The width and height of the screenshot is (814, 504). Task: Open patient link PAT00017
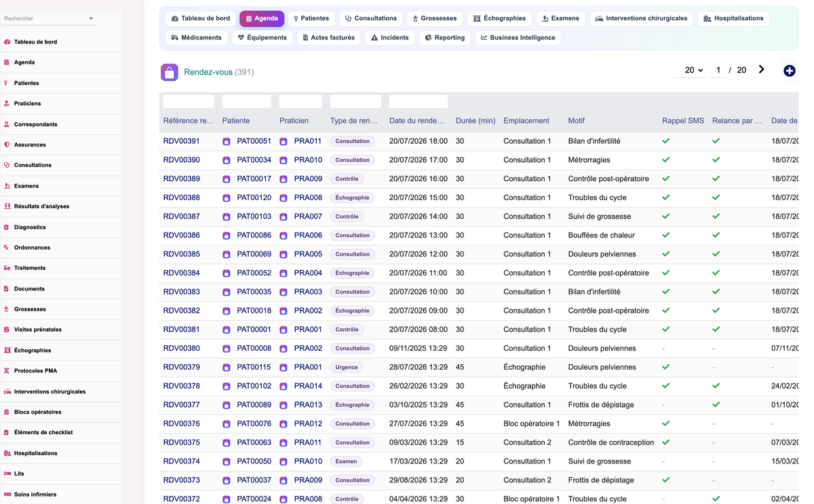coord(254,179)
